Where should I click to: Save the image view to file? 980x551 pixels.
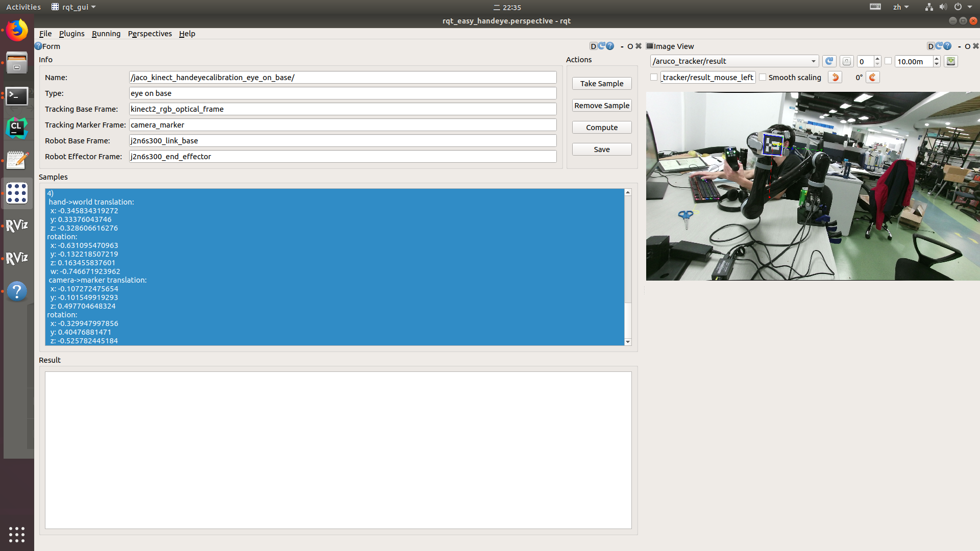click(x=951, y=61)
